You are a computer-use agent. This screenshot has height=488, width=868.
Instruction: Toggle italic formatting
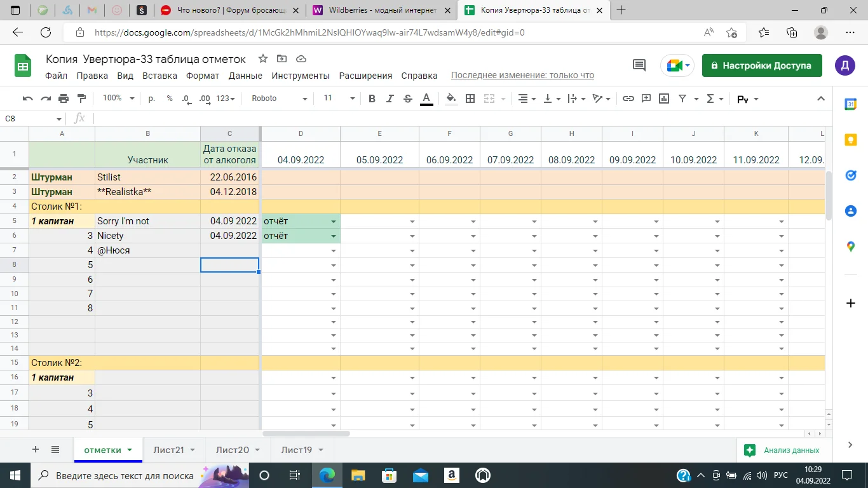pos(390,98)
